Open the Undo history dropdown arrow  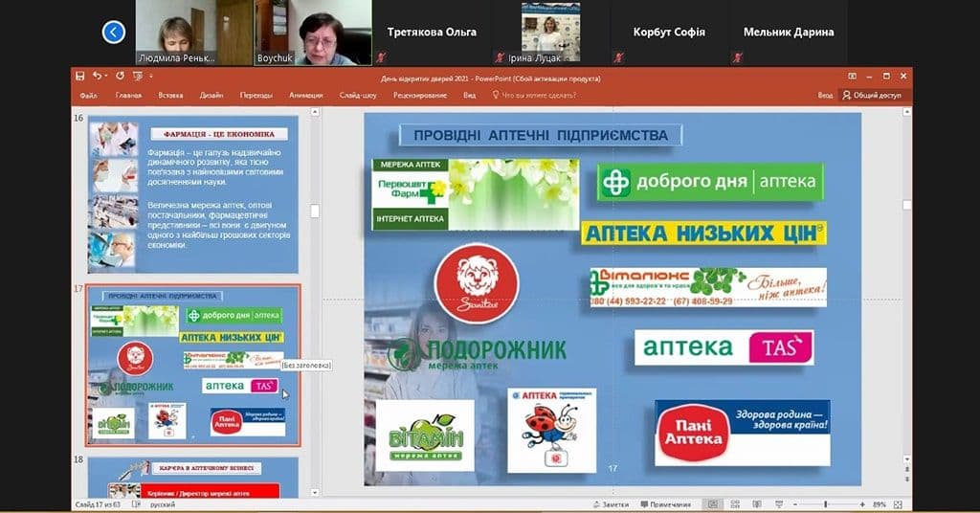104,77
